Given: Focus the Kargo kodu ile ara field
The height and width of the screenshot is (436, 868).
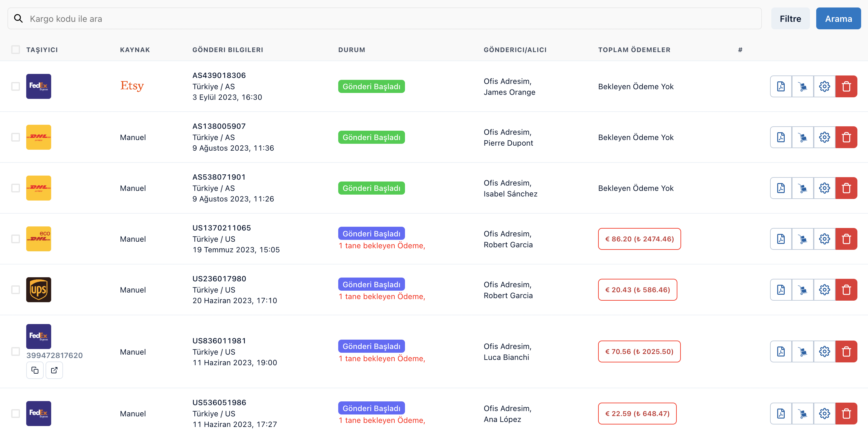Looking at the screenshot, I should click(x=384, y=19).
